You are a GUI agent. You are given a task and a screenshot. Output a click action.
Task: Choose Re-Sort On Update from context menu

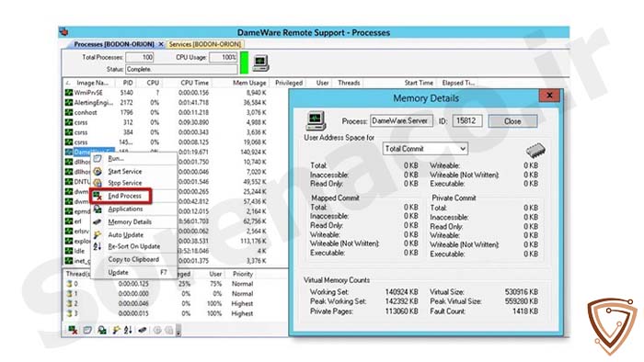134,246
